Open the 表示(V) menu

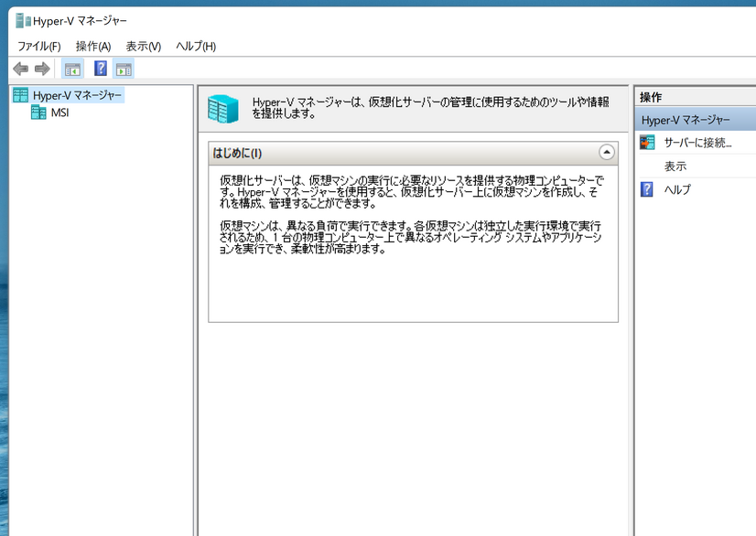tap(143, 47)
